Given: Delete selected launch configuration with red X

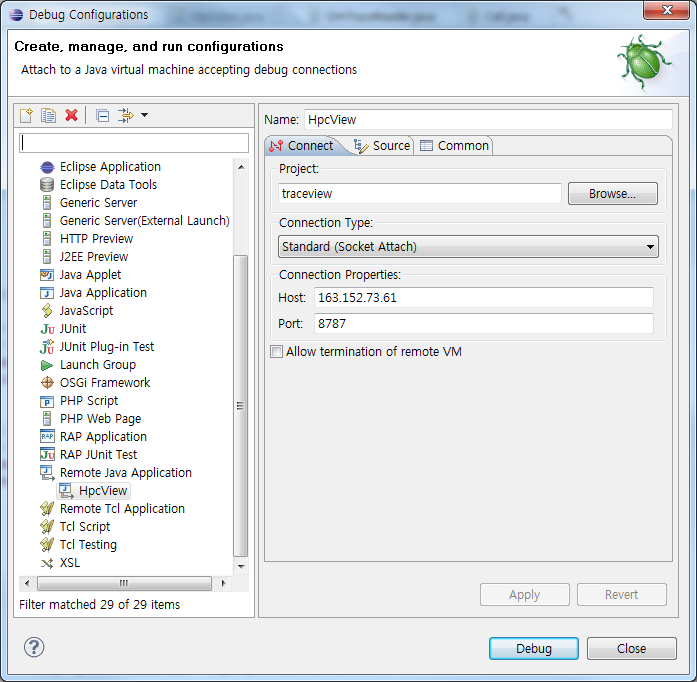Looking at the screenshot, I should (x=71, y=116).
